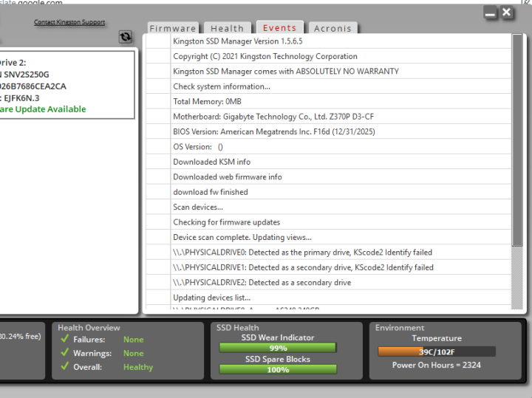Select the 'Scan devices...' row
This screenshot has width=532, height=398.
[x=328, y=207]
